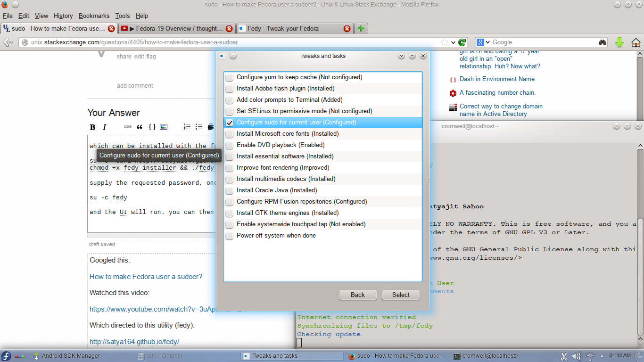Create a bulleted list in the editor
This screenshot has width=644, height=362.
click(199, 127)
